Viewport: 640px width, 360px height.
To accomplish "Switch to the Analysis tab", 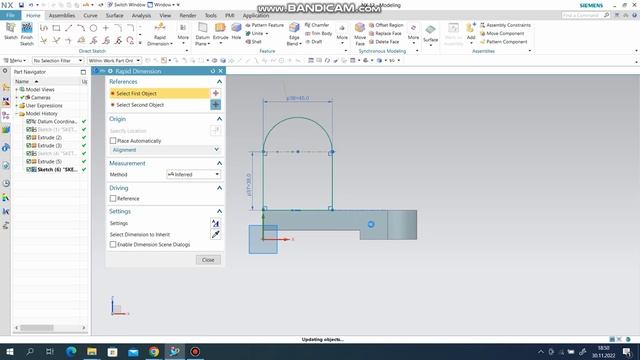I will click(x=141, y=16).
